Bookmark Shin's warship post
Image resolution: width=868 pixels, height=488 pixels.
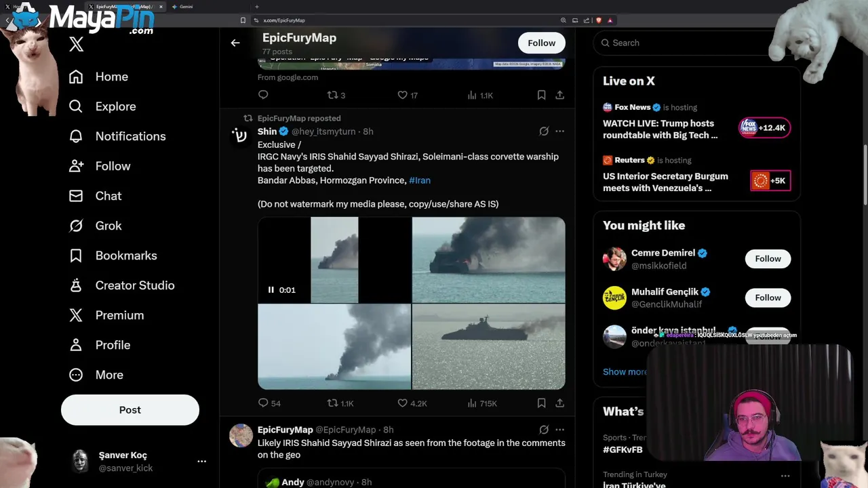click(541, 403)
